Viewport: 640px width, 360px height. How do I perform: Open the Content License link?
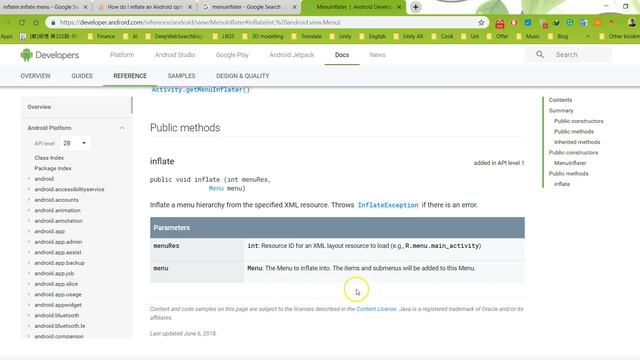[x=376, y=309]
